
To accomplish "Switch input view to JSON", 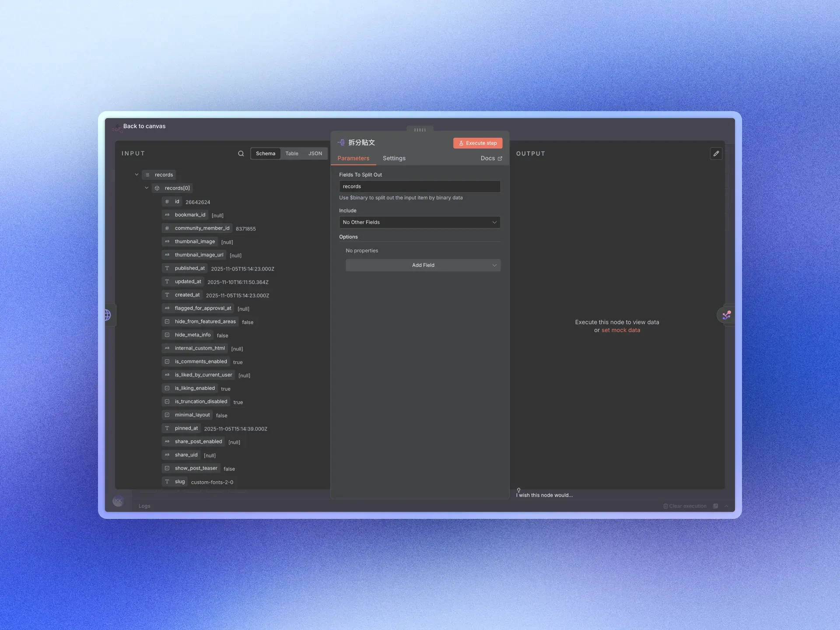I will pos(315,154).
